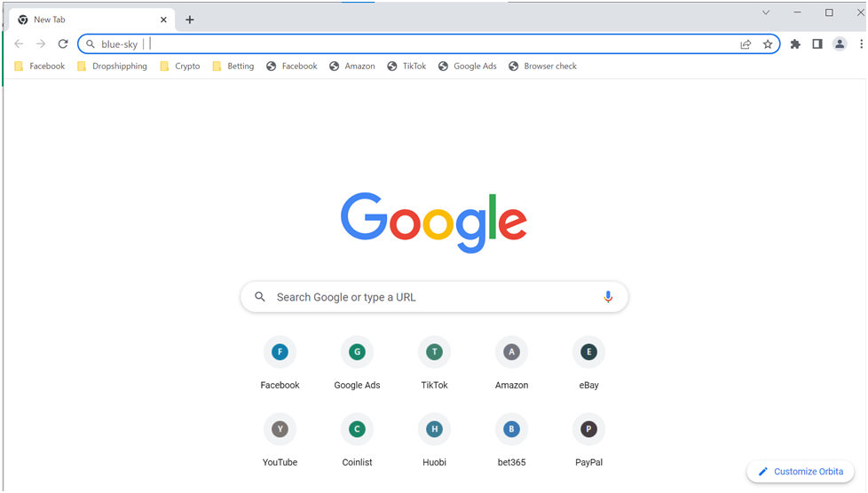Open the Google Ads bookmark in bar

468,66
